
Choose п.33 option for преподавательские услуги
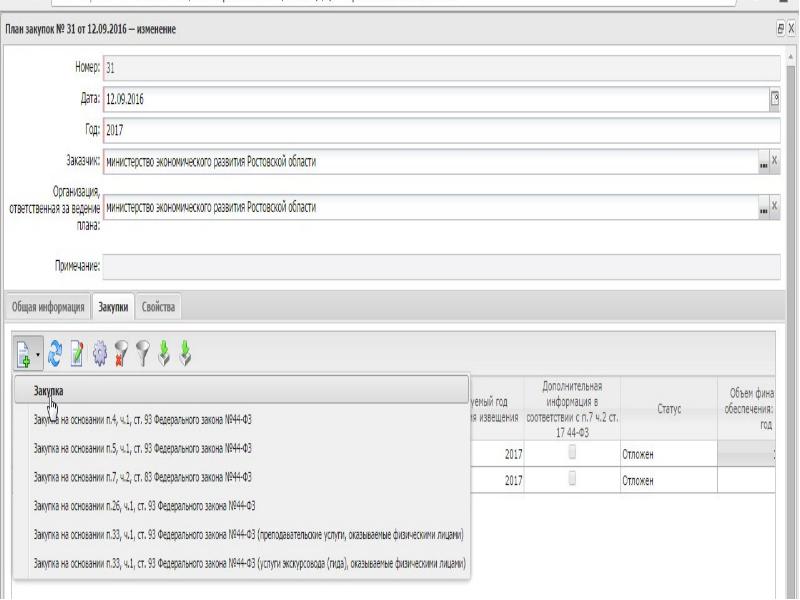coord(241,535)
